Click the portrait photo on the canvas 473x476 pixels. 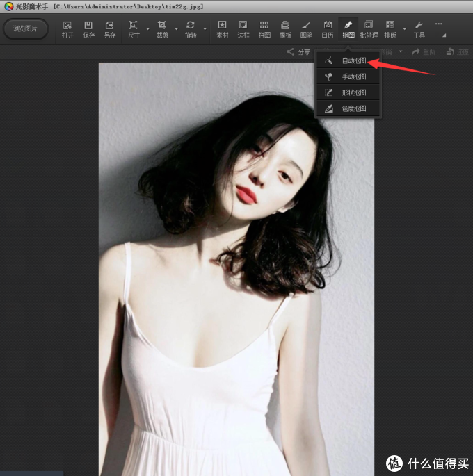pyautogui.click(x=236, y=269)
